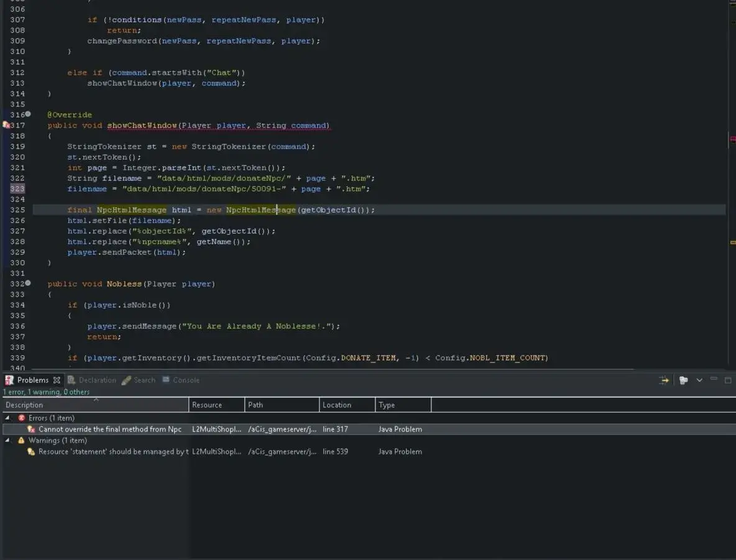736x560 pixels.
Task: Jump to yellow warning mark in overview ruler
Action: point(733,242)
